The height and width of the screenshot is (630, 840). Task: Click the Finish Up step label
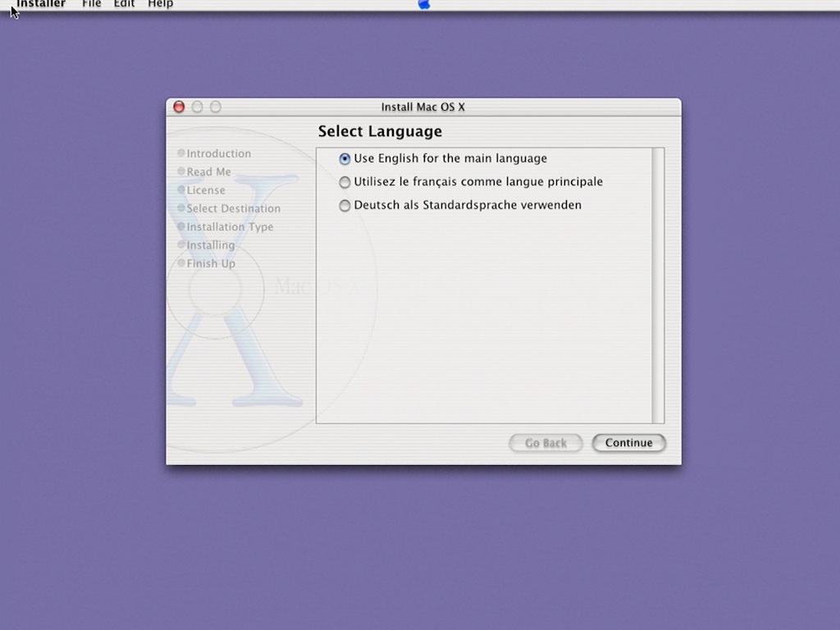tap(211, 263)
